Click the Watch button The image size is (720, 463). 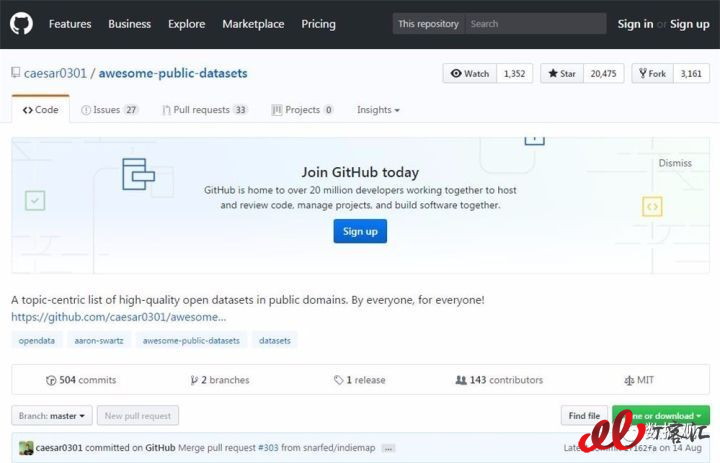[x=470, y=73]
